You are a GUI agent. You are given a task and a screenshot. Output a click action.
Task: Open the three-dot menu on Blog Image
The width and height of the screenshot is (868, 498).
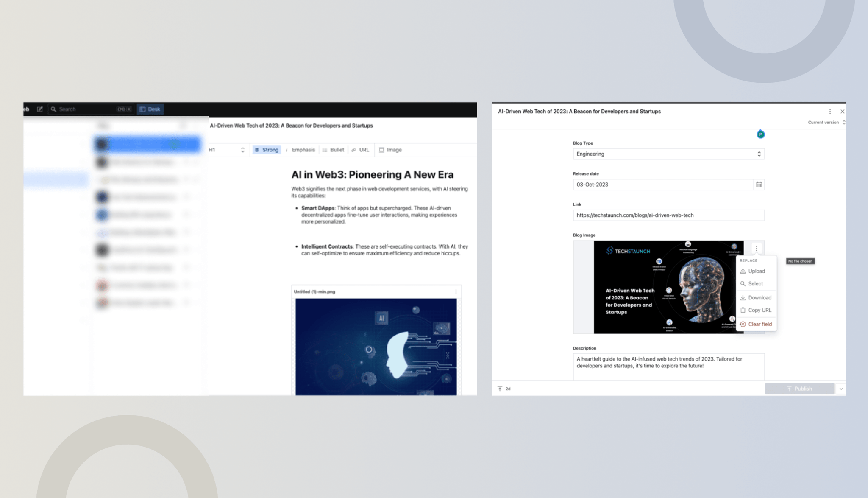click(x=756, y=249)
